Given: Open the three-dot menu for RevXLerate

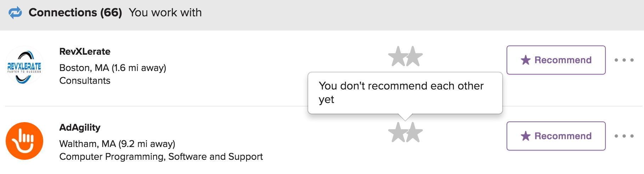Looking at the screenshot, I should click(x=624, y=60).
